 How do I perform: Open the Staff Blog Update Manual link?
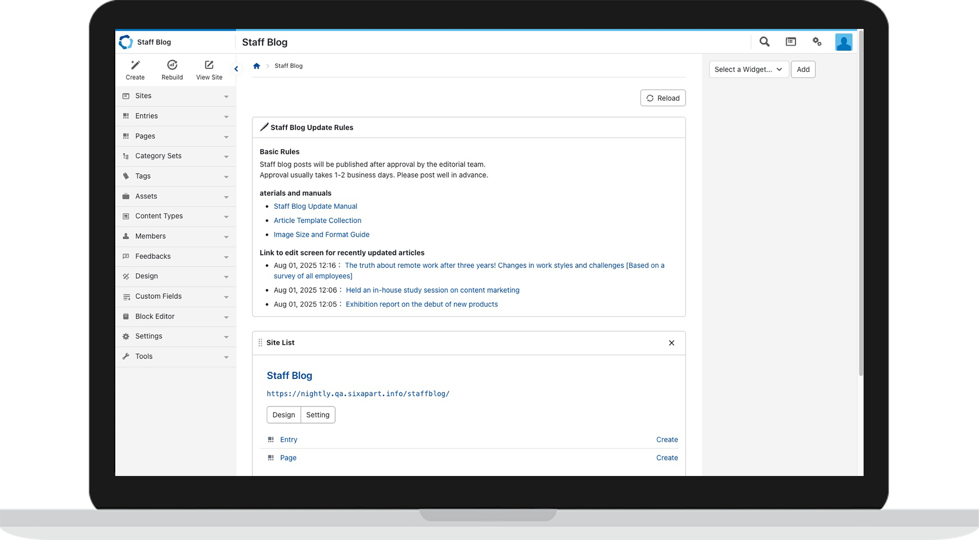coord(315,206)
